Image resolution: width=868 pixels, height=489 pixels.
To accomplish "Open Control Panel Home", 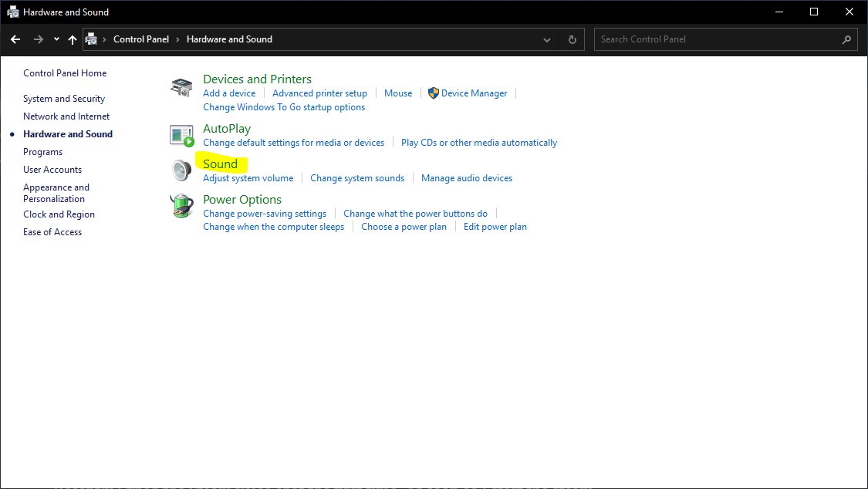I will [65, 73].
